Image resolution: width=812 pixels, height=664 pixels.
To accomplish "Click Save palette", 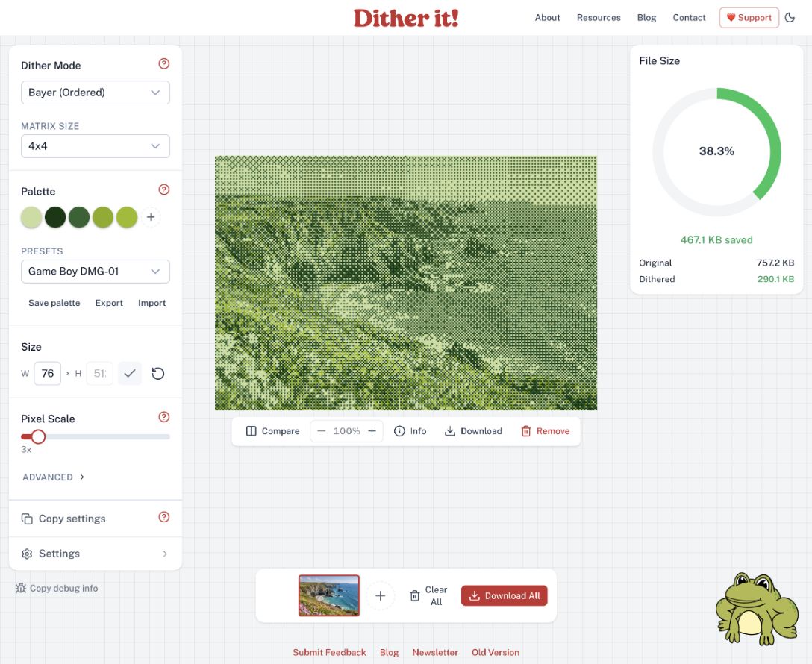I will 54,303.
